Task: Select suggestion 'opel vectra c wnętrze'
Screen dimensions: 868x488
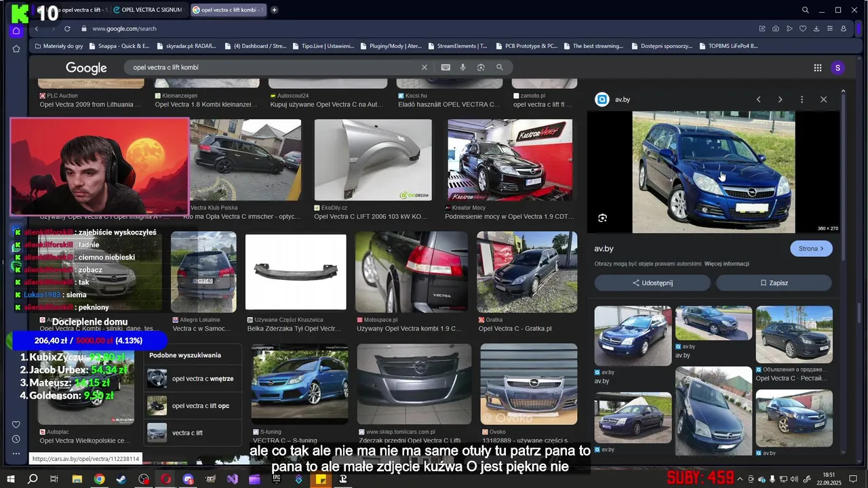Action: click(x=193, y=379)
